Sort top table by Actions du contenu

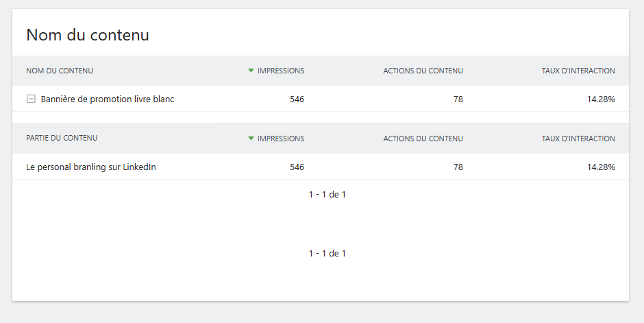[423, 71]
